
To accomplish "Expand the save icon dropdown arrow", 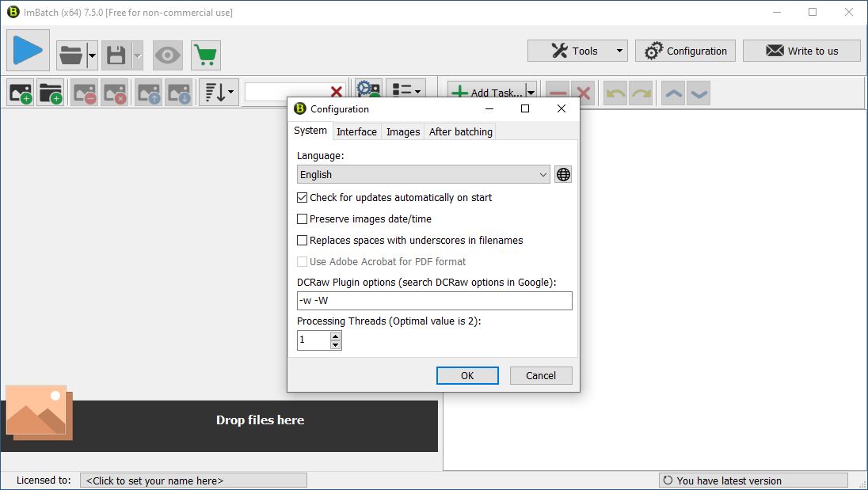I will point(137,55).
